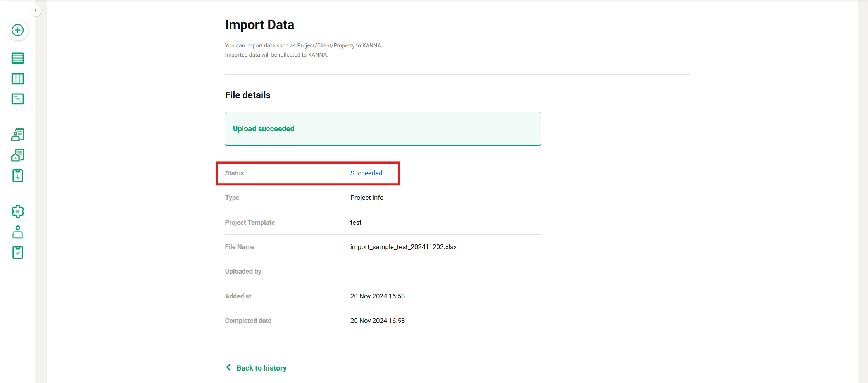The image size is (868, 383).
Task: Click the back chevron beside Back to history
Action: 228,367
